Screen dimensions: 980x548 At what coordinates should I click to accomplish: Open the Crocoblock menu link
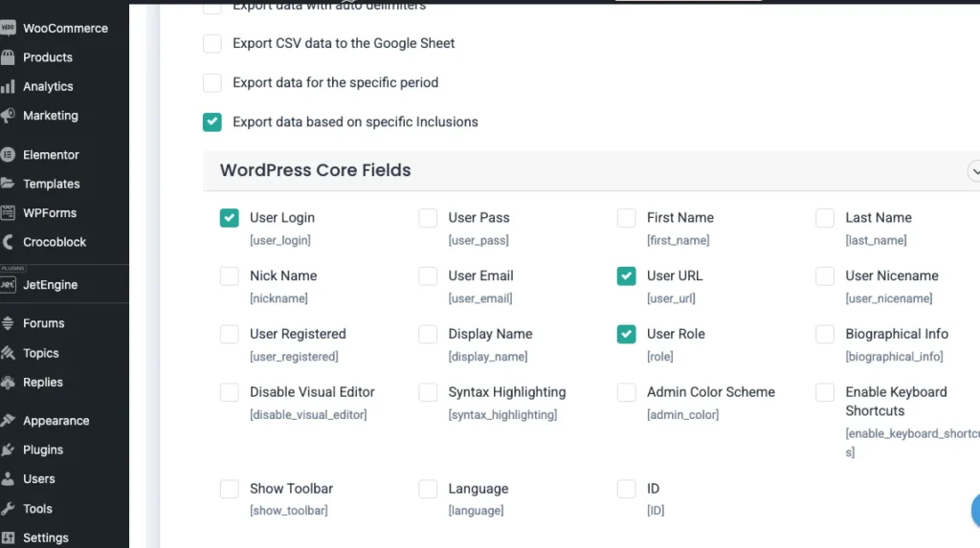click(x=55, y=242)
